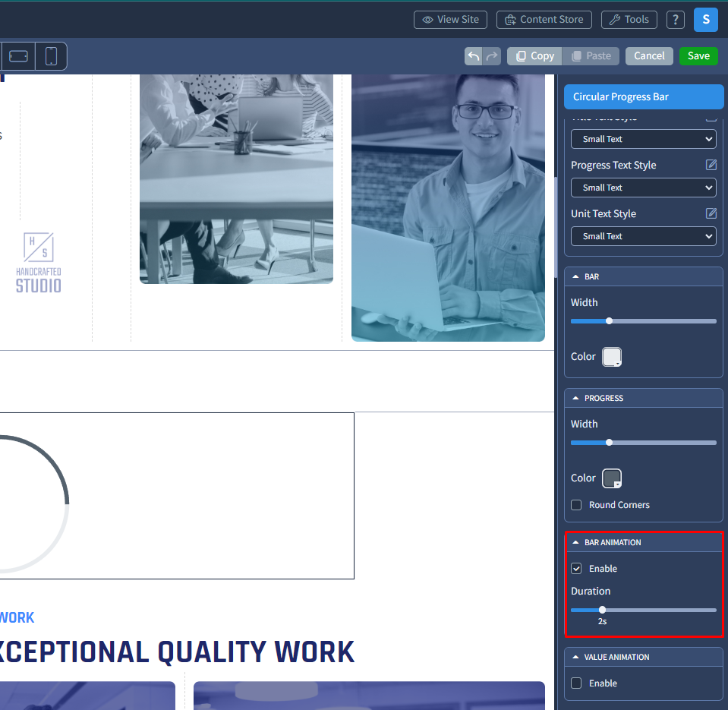This screenshot has width=728, height=710.
Task: Select the office meeting photo
Action: 236,178
